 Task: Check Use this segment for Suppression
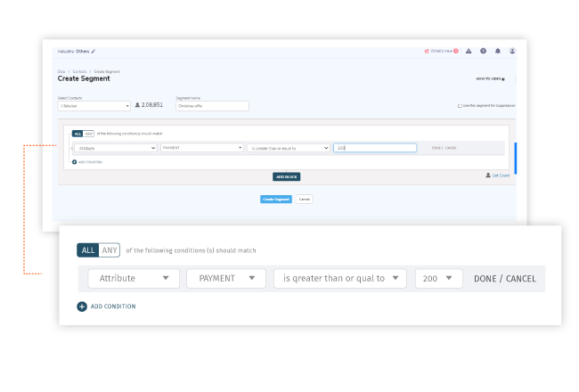(x=460, y=106)
